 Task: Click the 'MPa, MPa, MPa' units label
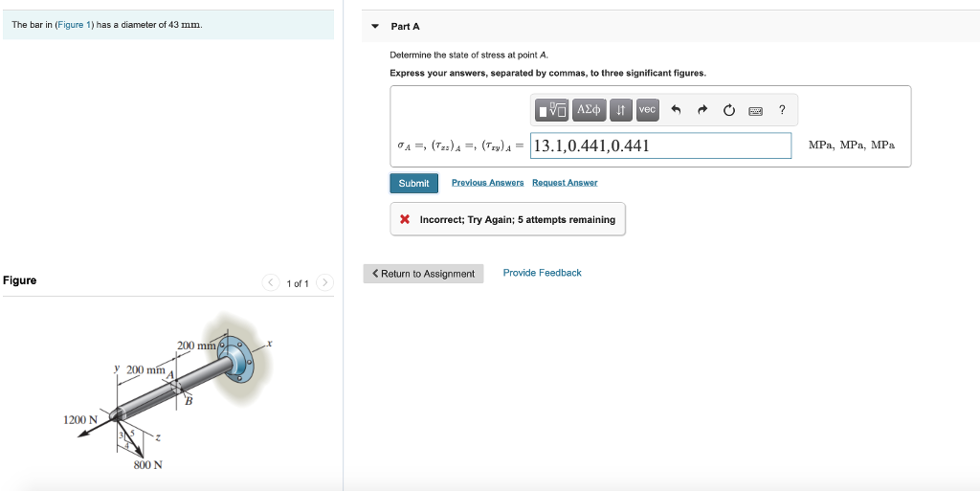851,145
